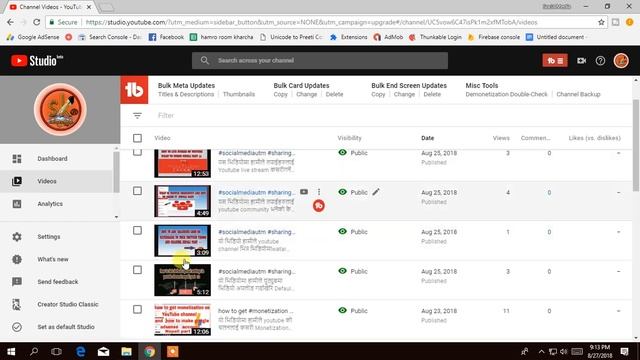Open Analytics in the sidebar

(57, 204)
